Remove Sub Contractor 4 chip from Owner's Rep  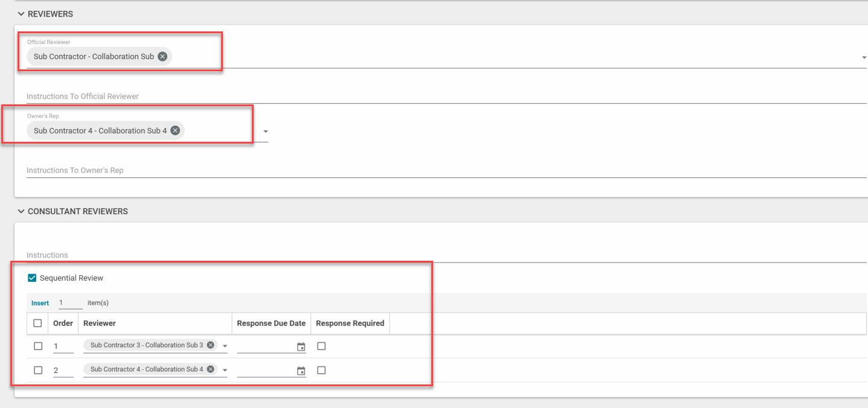[175, 130]
